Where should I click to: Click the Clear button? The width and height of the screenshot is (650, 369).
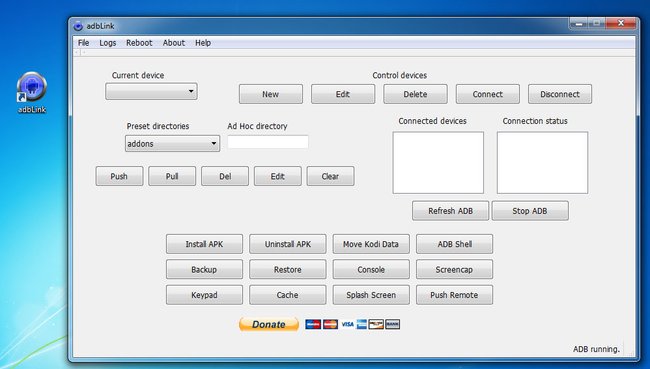pyautogui.click(x=330, y=176)
